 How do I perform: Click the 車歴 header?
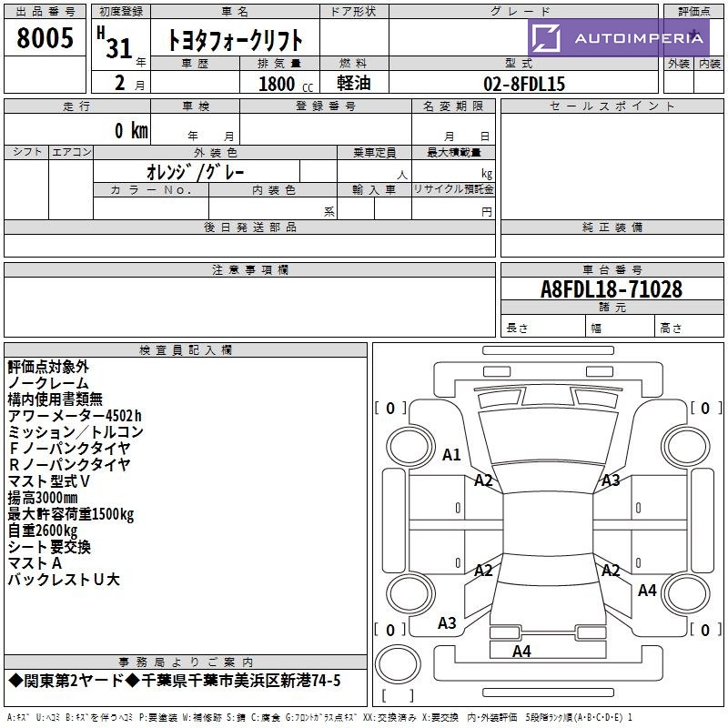[195, 63]
